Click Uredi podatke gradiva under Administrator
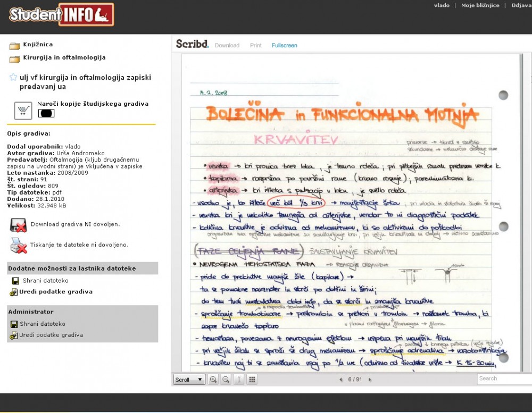Image resolution: width=532 pixels, height=413 pixels. (51, 335)
